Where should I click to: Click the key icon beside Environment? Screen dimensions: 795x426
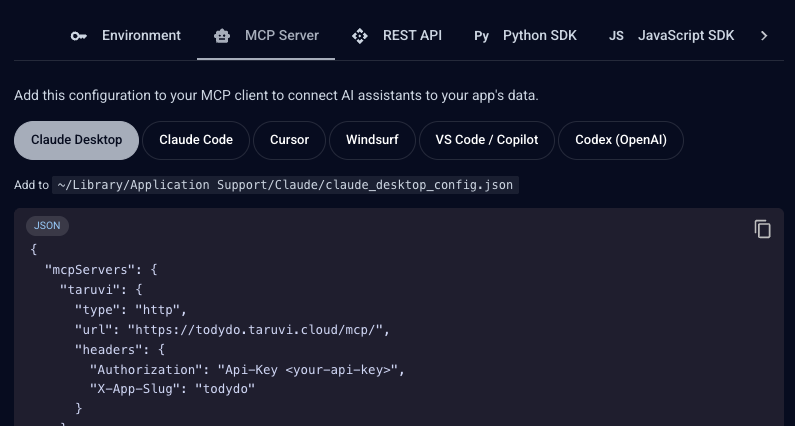pyautogui.click(x=79, y=36)
